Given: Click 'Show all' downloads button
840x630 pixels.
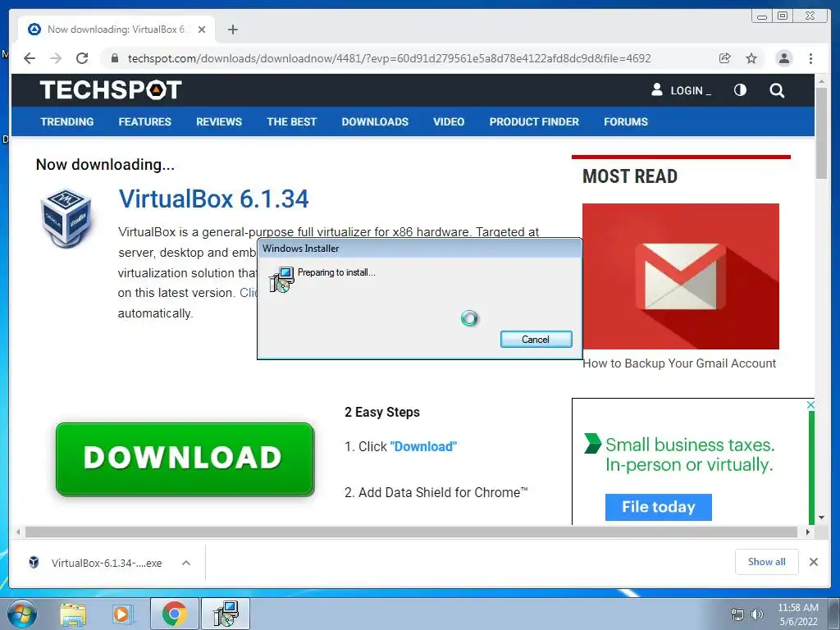Looking at the screenshot, I should click(x=767, y=561).
